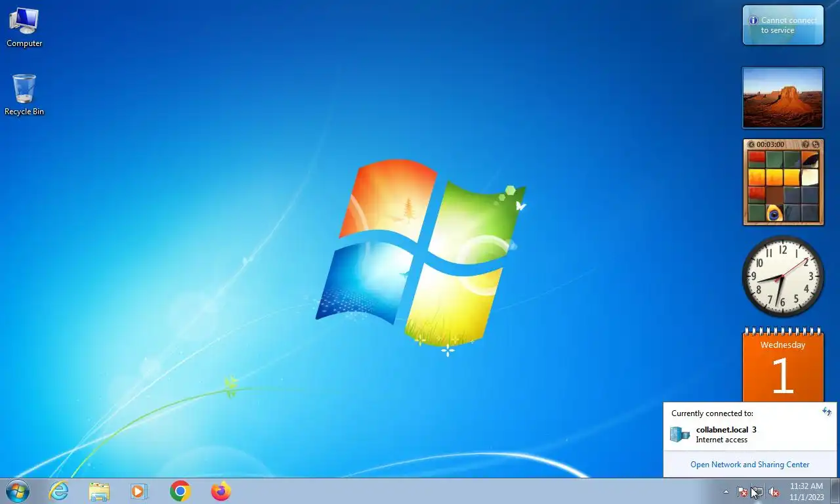Image resolution: width=840 pixels, height=504 pixels.
Task: Open Google Chrome from the taskbar
Action: [180, 491]
